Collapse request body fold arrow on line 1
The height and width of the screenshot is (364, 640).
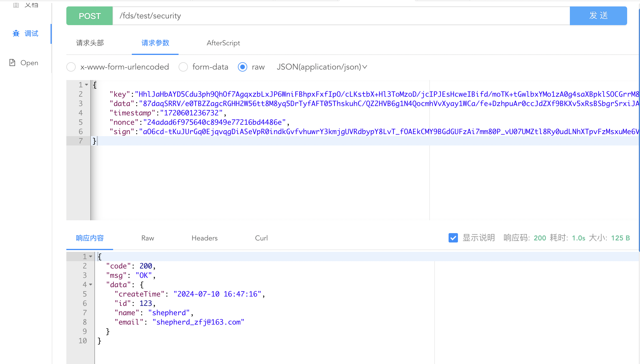click(x=87, y=85)
